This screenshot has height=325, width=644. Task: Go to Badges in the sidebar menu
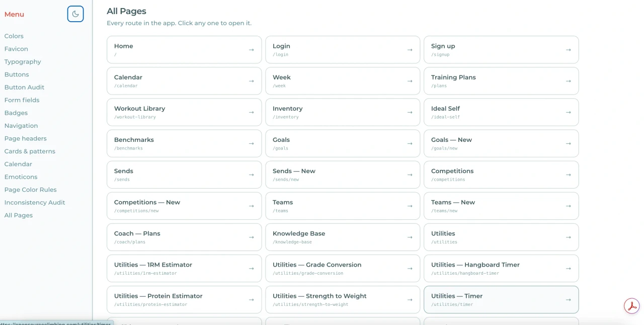click(16, 113)
